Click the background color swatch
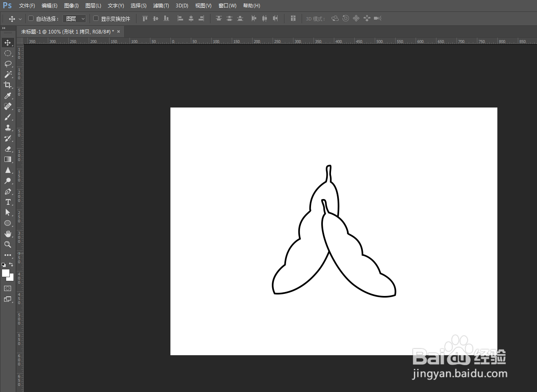Image resolution: width=537 pixels, height=392 pixels. click(11, 278)
